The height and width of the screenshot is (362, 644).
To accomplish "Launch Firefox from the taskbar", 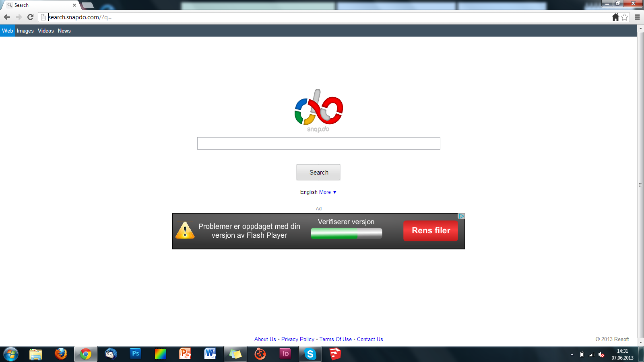I will (61, 354).
